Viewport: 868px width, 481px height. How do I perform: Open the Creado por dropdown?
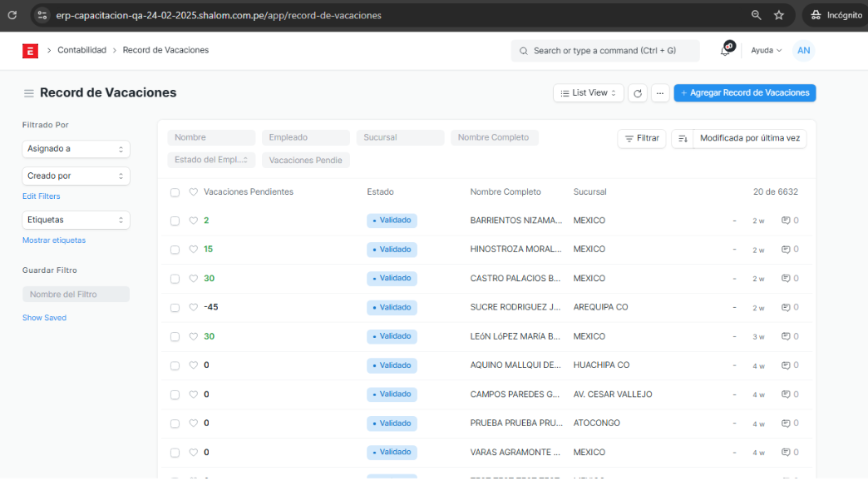click(76, 176)
